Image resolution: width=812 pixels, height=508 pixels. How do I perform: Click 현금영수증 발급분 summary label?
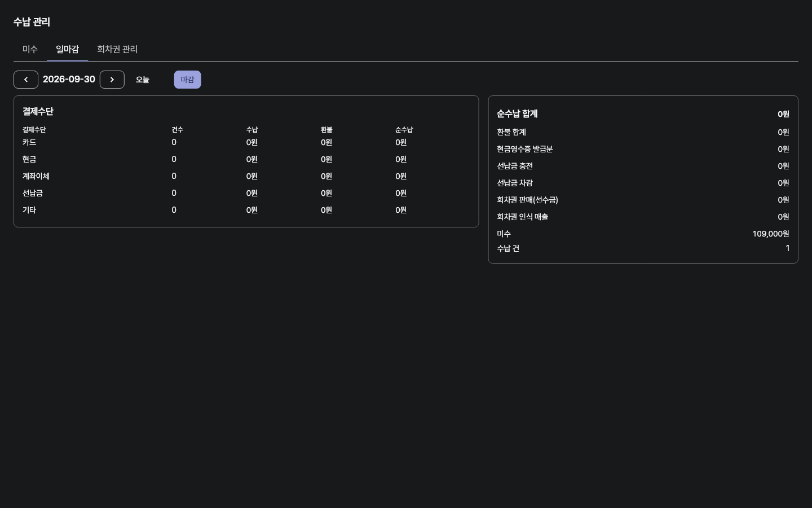[525, 149]
